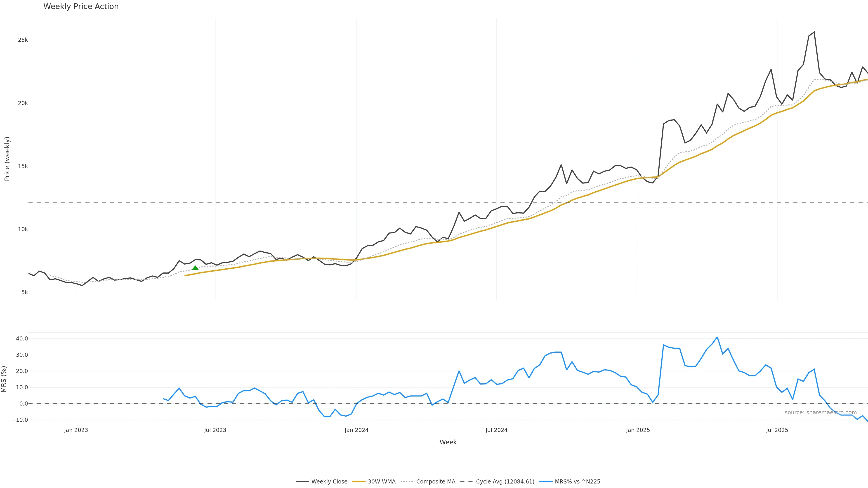Select Jul 2023 tick label on x-axis
This screenshot has height=488, width=868.
tap(215, 430)
